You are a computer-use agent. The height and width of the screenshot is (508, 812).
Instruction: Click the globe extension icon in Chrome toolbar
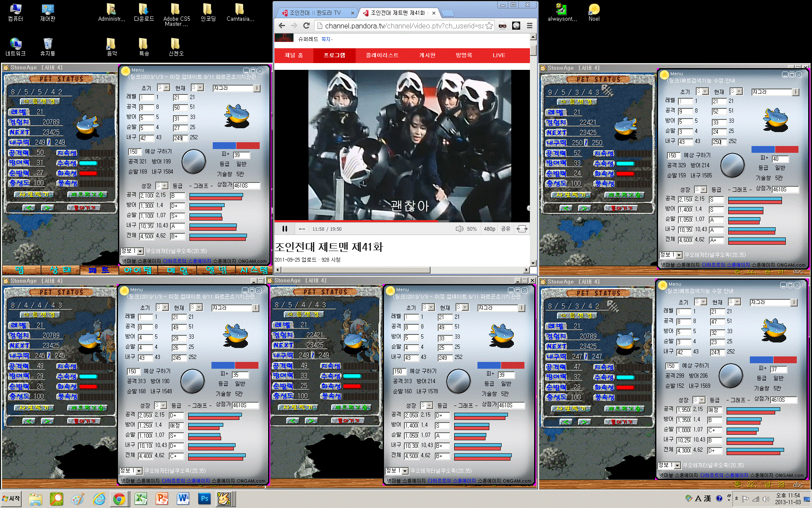click(x=516, y=26)
